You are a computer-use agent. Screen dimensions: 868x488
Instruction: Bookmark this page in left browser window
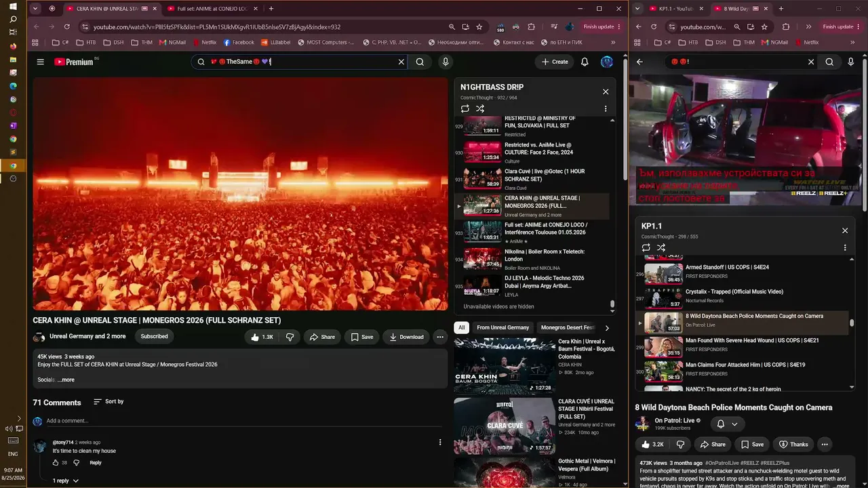479,26
